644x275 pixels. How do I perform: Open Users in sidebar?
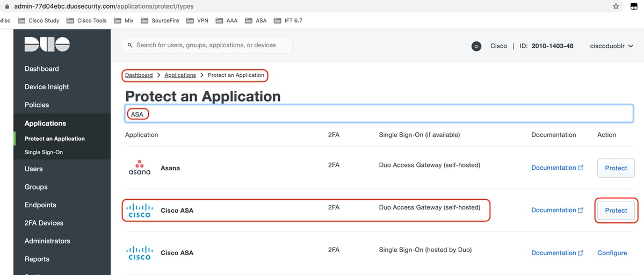point(33,169)
